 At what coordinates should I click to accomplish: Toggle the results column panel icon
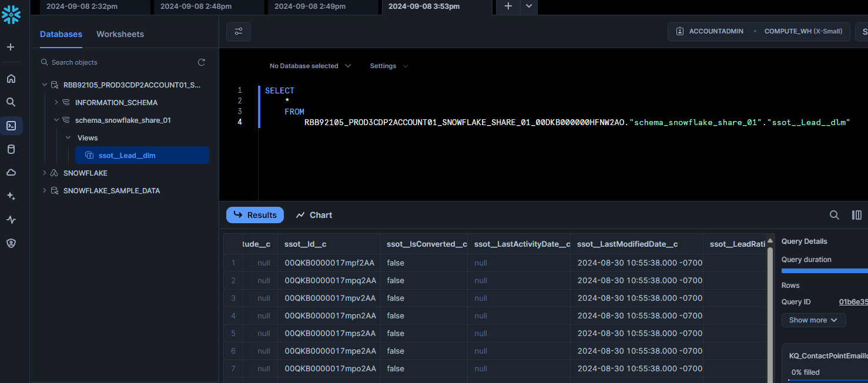tap(857, 215)
